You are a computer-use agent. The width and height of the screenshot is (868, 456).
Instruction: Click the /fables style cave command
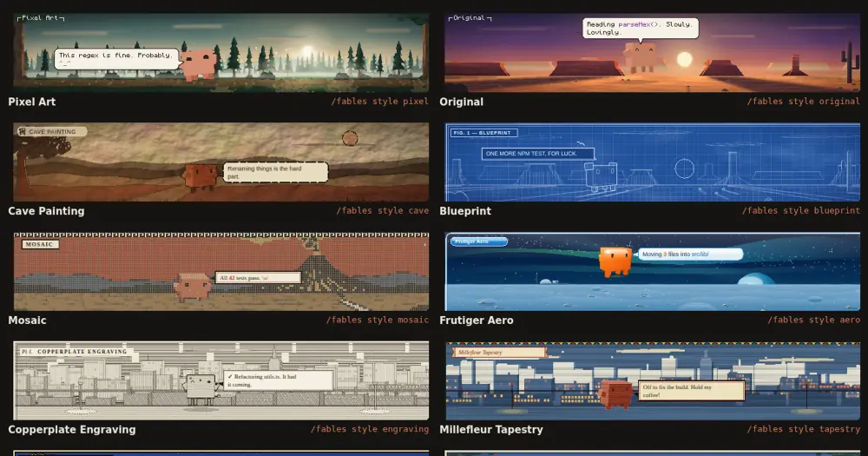[383, 210]
